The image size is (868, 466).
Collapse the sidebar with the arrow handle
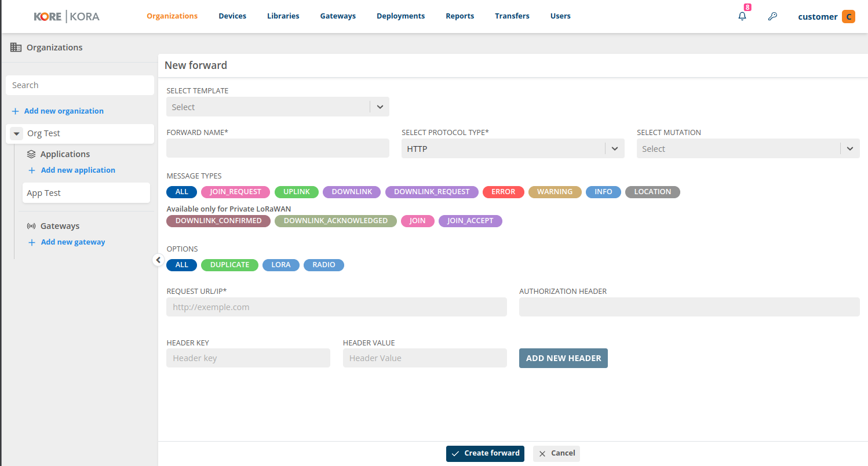158,260
